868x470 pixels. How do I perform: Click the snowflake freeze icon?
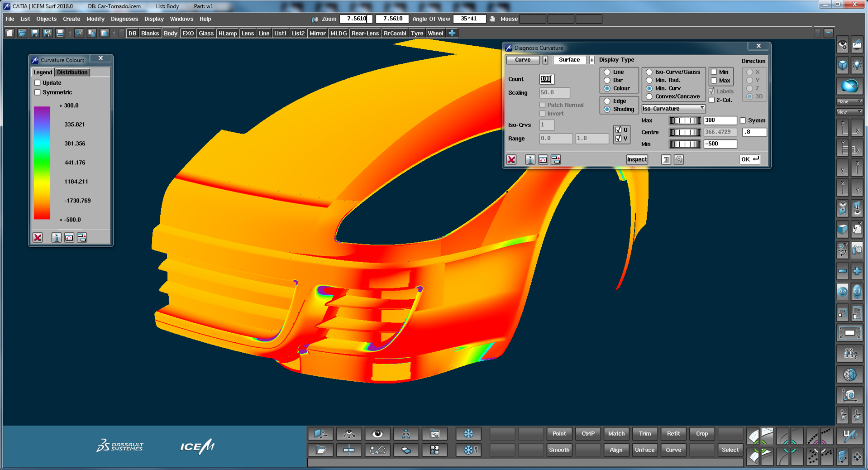pos(468,434)
